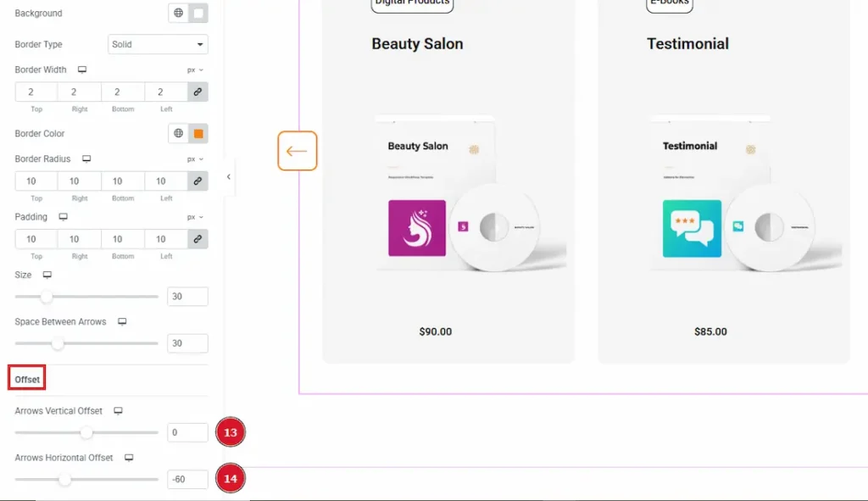Screen dimensions: 868x501
Task: Change Border Width unit px dropdown
Action: tap(196, 70)
